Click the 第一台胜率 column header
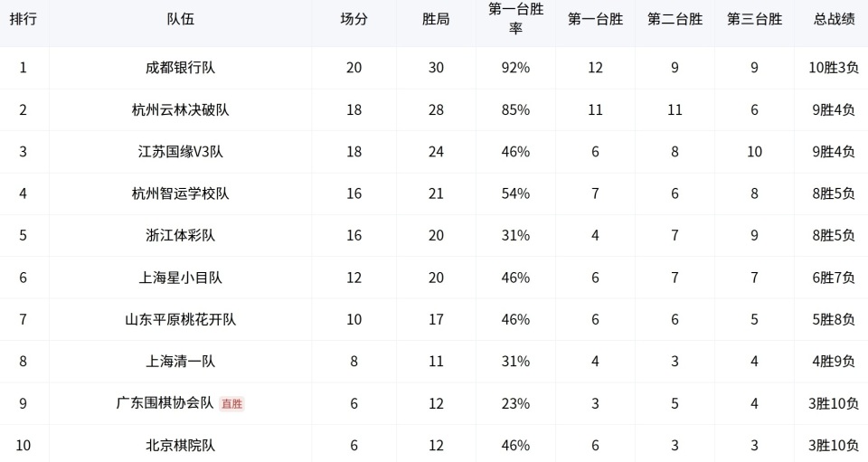The width and height of the screenshot is (868, 462). [x=515, y=19]
